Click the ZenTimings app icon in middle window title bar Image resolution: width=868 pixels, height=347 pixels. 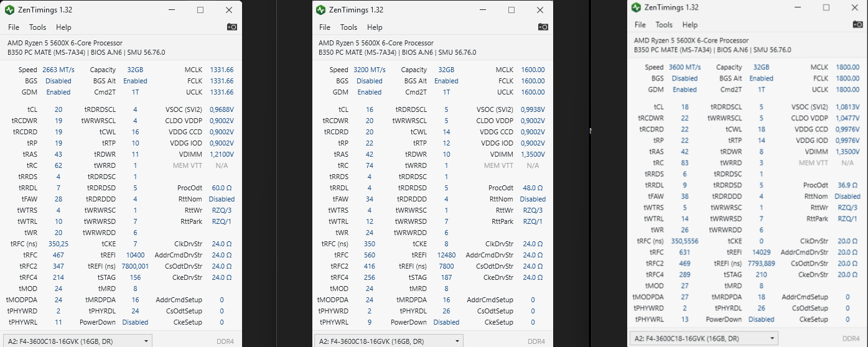pos(320,10)
